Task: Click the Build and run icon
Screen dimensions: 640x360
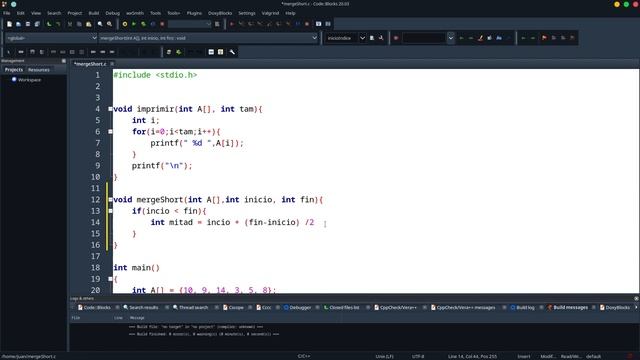Action: [x=143, y=24]
